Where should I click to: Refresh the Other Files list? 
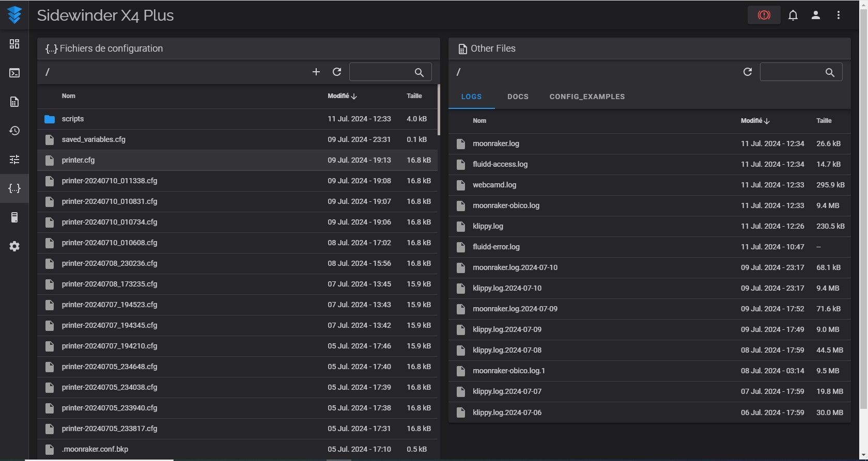pyautogui.click(x=747, y=72)
